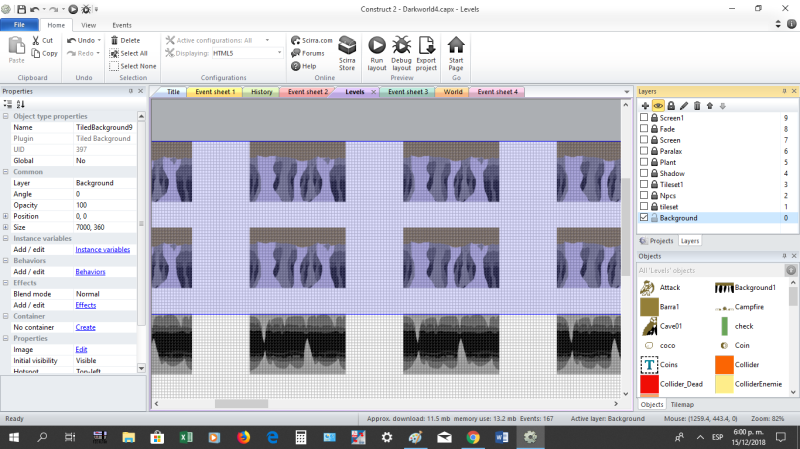Click the Save icon in quick access toolbar
Screen dimensions: 800x449
click(x=21, y=9)
